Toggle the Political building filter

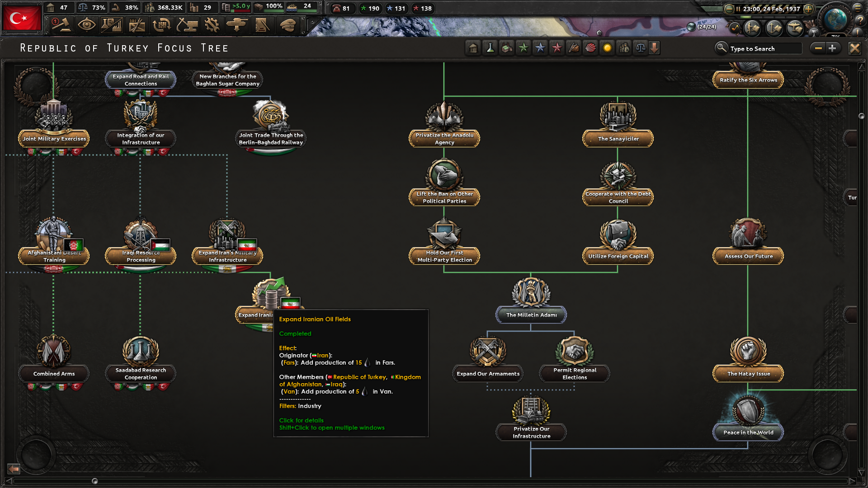473,48
